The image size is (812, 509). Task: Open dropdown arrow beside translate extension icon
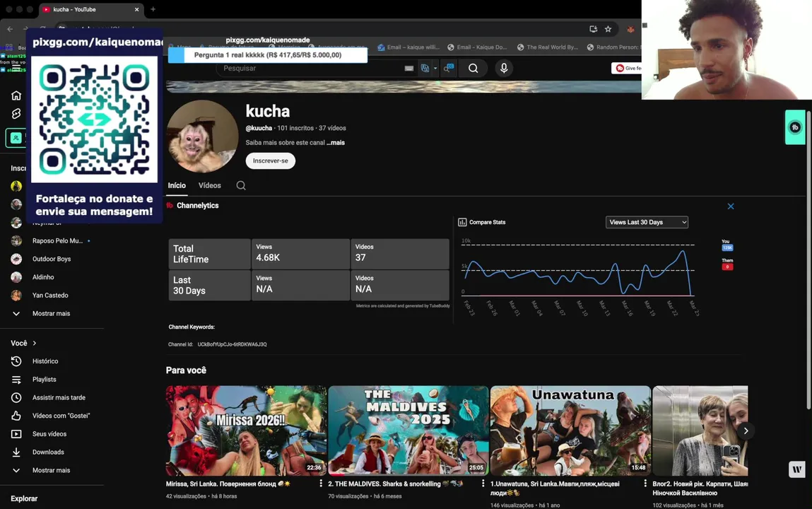click(x=435, y=69)
